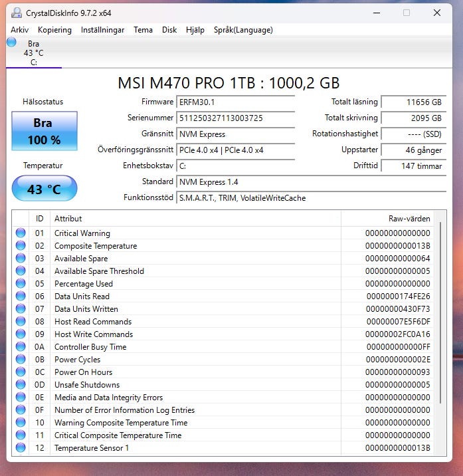Click the blue status orb above Bra disk tab
Viewport: 463px width, 476px height.
[x=11, y=42]
